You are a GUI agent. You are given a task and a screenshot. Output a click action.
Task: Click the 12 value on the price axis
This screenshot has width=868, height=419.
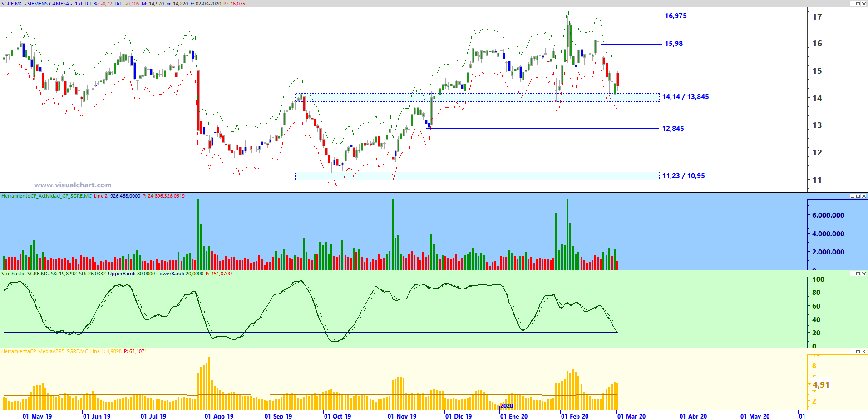click(x=817, y=152)
